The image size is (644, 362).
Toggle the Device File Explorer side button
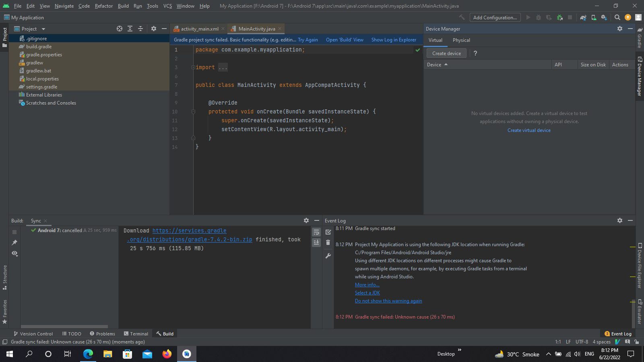pyautogui.click(x=640, y=265)
